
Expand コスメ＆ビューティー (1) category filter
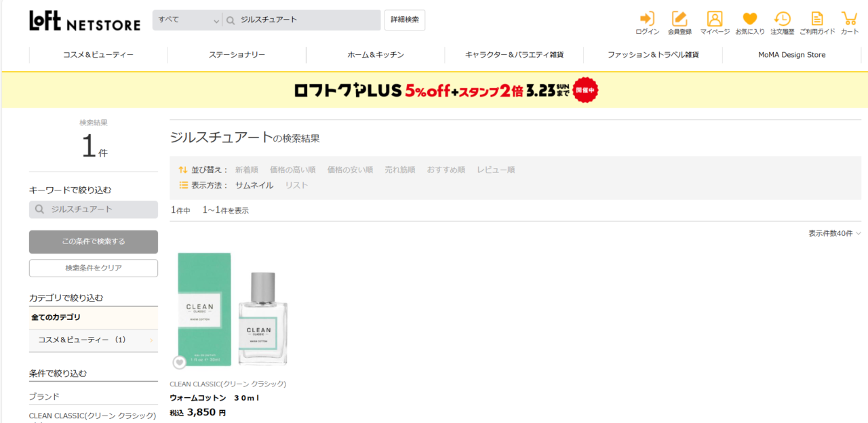94,340
